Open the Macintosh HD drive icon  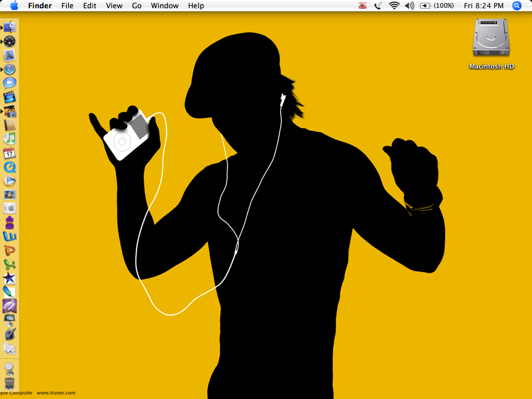pyautogui.click(x=491, y=37)
